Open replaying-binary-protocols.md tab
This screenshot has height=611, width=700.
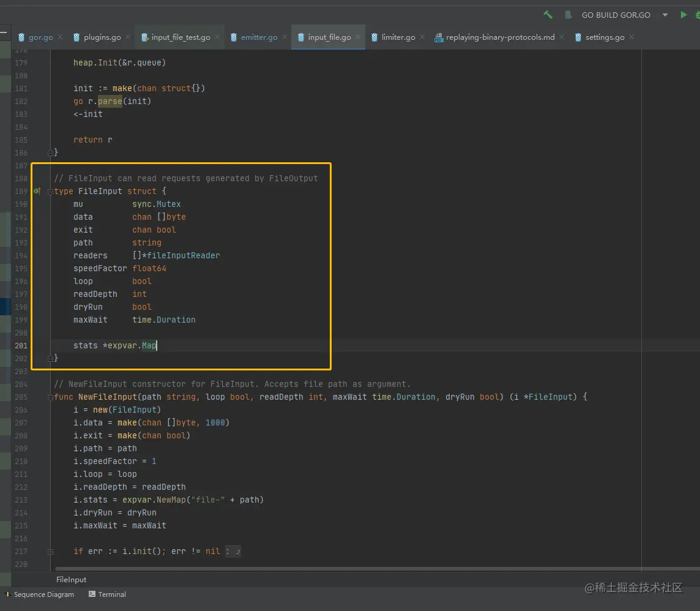tap(500, 37)
